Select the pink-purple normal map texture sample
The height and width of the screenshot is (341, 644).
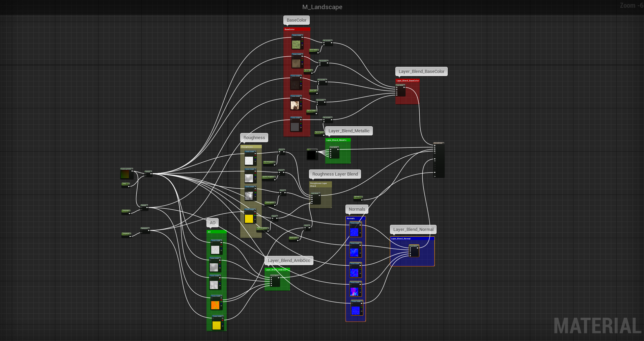pyautogui.click(x=354, y=291)
